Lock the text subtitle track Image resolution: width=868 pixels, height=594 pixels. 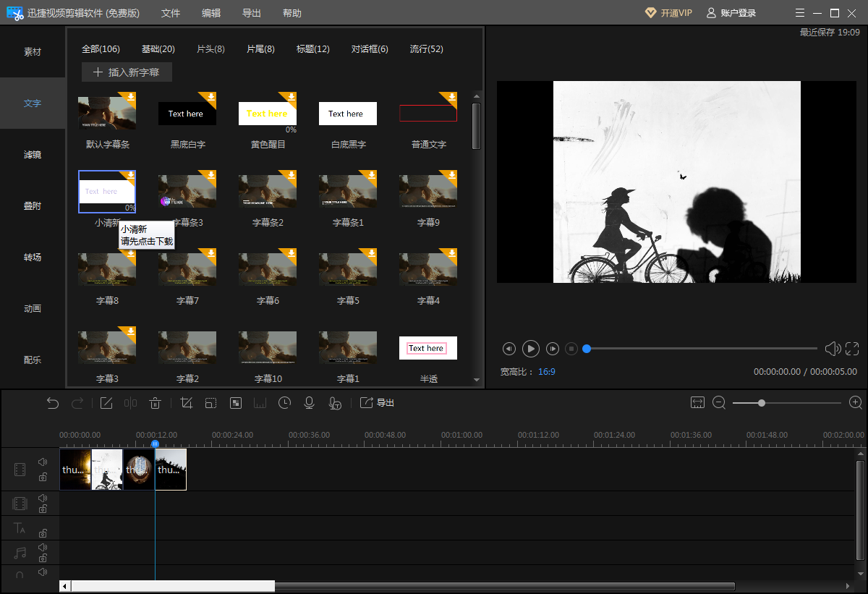point(43,533)
